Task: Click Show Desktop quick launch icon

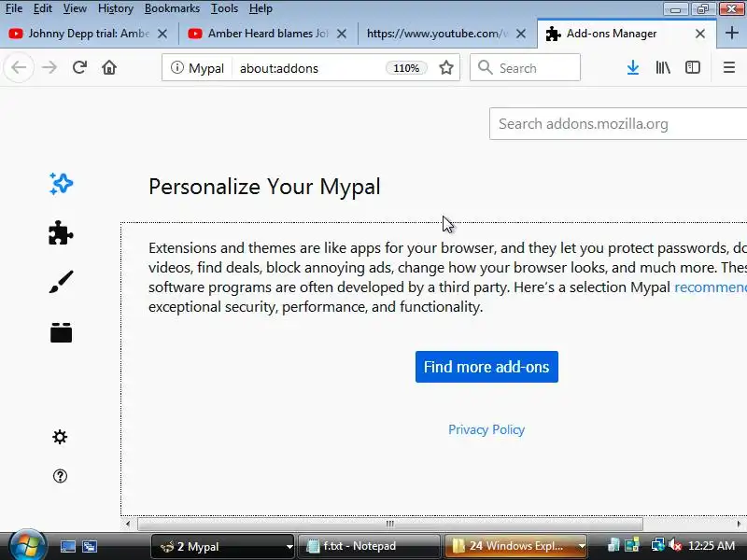Action: [x=67, y=546]
